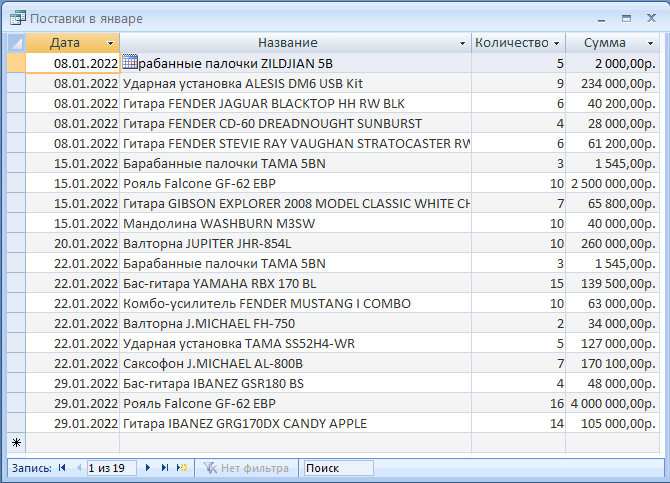Viewport: 670px width, 483px height.
Task: Jump to last record arrow
Action: 165,468
